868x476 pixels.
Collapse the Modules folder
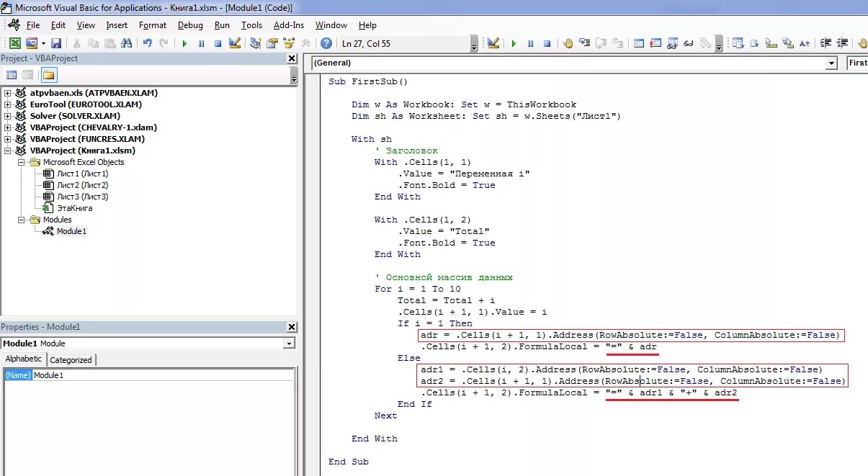(x=22, y=220)
